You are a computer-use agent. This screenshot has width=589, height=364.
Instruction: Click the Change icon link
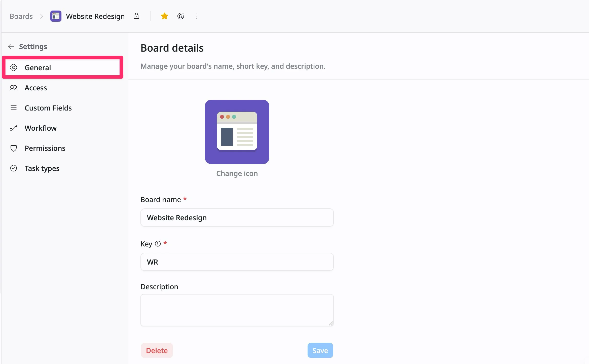coord(237,173)
